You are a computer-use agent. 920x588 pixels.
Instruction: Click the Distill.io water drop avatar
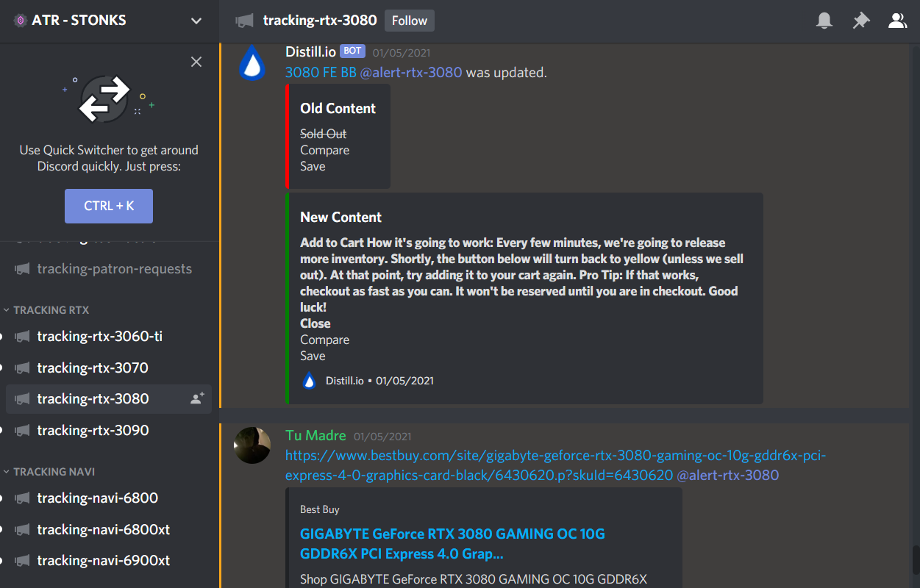tap(252, 62)
